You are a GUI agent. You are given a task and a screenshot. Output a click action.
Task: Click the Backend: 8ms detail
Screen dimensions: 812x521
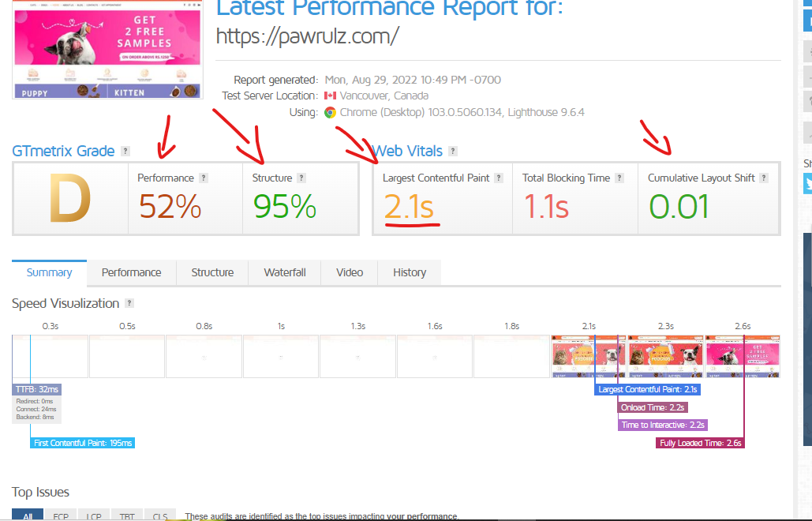[x=35, y=417]
